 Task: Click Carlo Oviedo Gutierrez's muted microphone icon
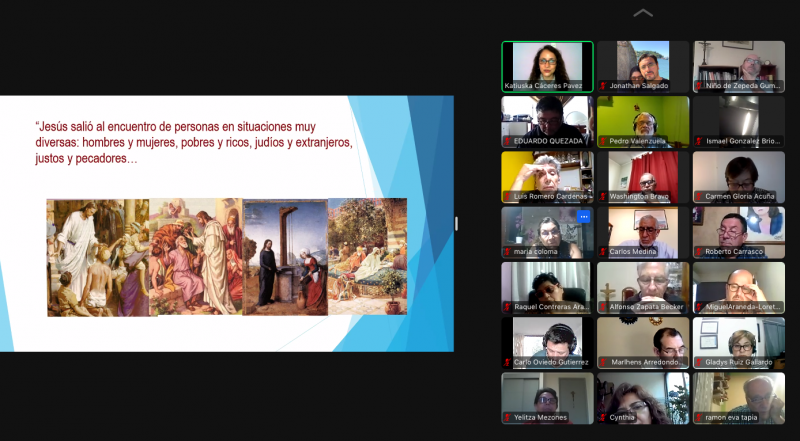click(507, 362)
